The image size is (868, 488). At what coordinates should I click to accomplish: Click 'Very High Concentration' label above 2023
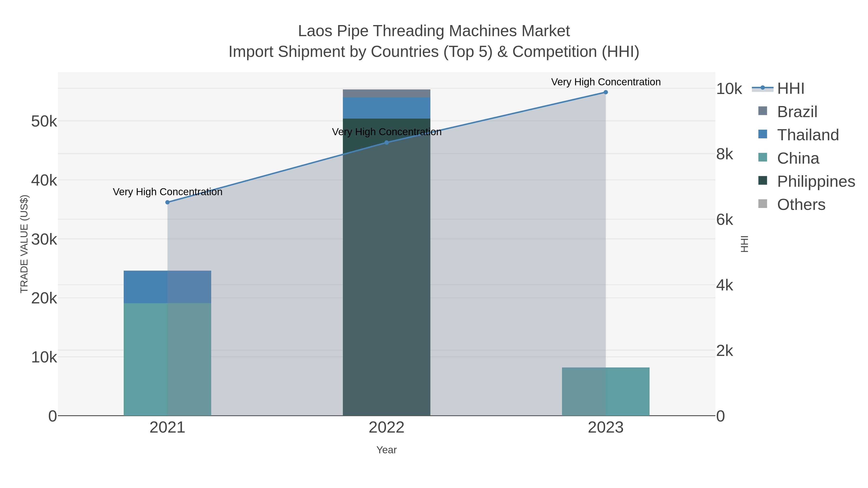pos(605,82)
